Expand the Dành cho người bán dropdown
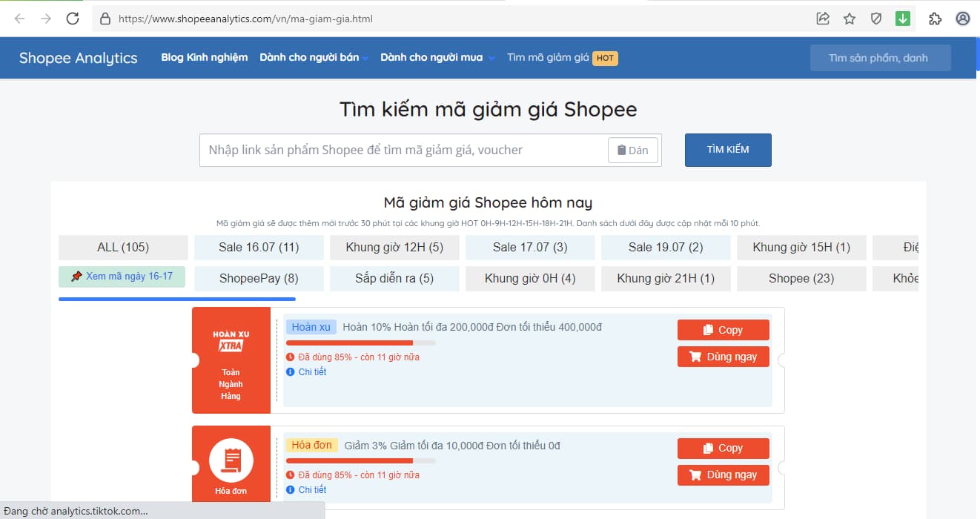Viewport: 980px width, 519px height. (314, 58)
